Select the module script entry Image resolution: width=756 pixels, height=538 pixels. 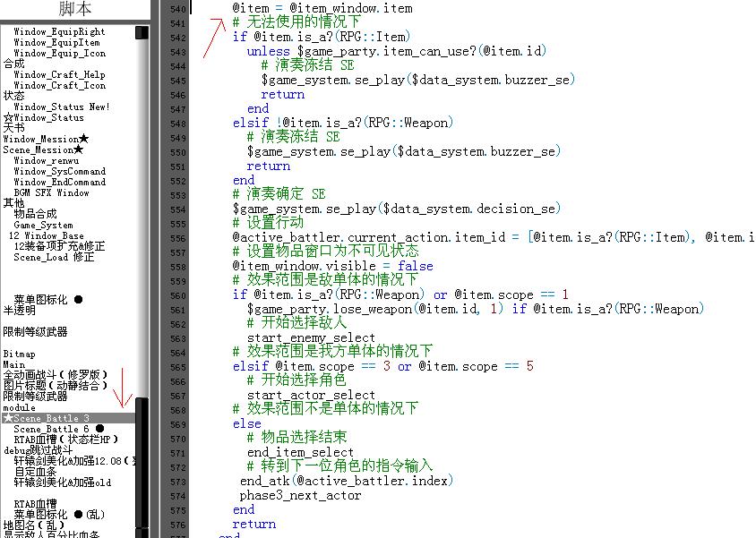(20, 407)
